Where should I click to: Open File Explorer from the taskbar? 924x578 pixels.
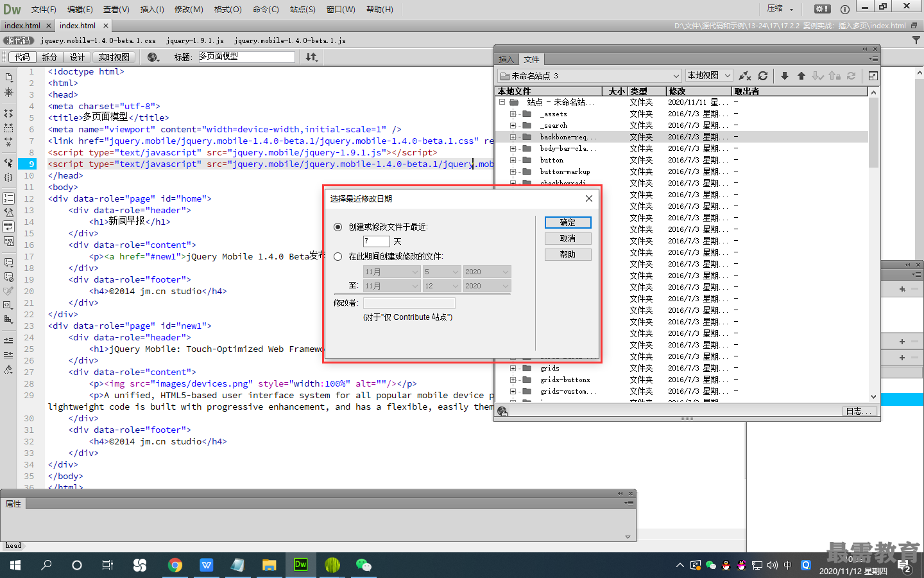(x=269, y=565)
